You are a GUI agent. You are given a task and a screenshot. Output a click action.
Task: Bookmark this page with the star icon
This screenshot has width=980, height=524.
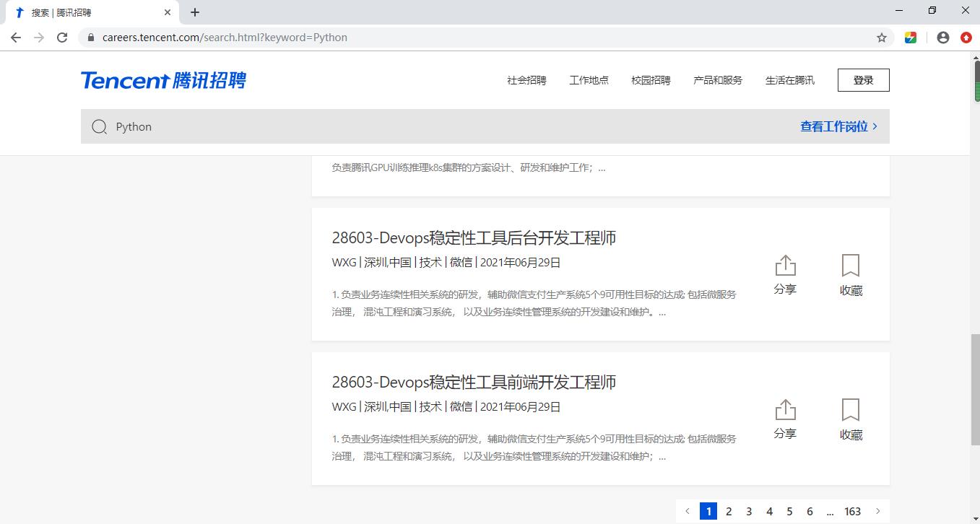point(882,38)
